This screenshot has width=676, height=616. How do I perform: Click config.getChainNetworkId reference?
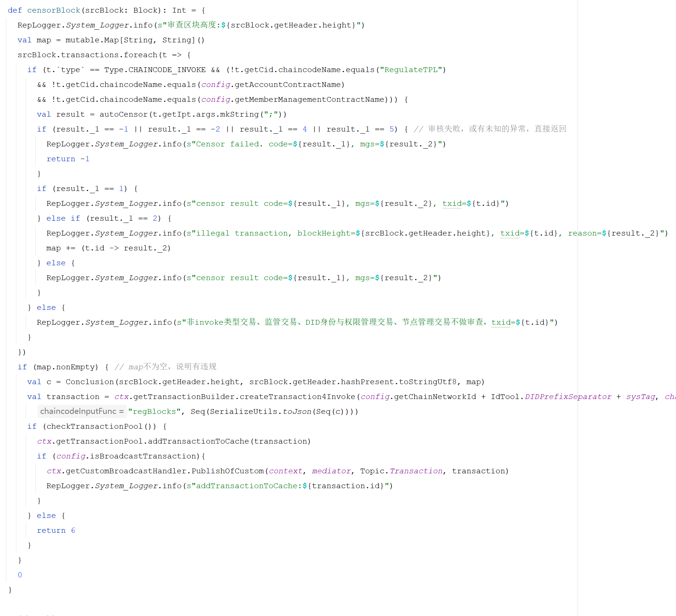tap(418, 397)
